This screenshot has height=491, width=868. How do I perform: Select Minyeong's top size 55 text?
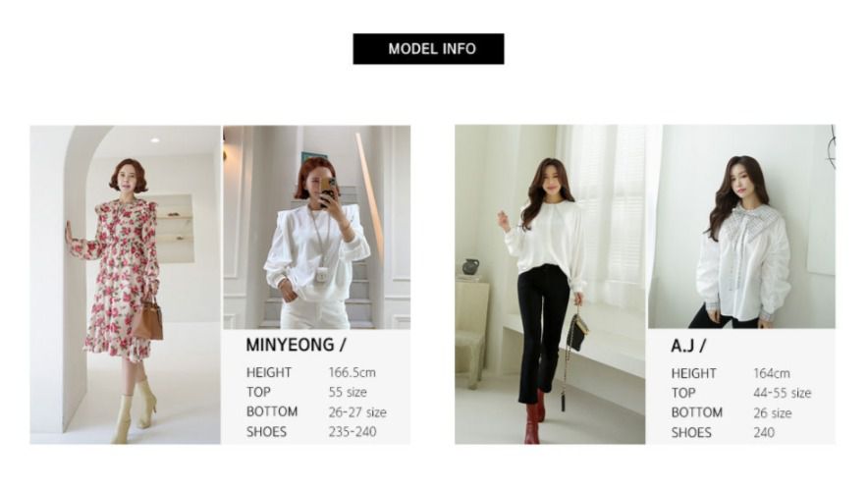point(348,392)
